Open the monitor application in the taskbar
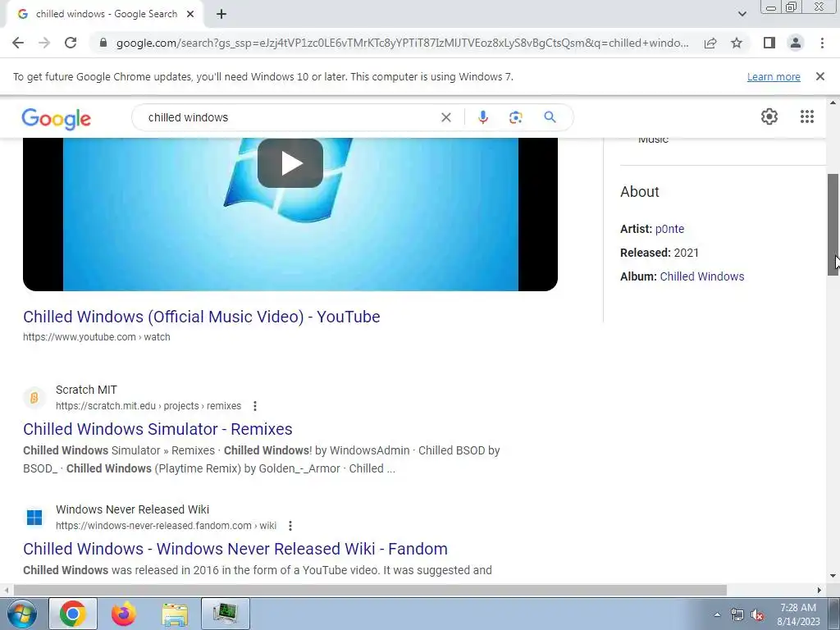Image resolution: width=840 pixels, height=630 pixels. point(226,614)
